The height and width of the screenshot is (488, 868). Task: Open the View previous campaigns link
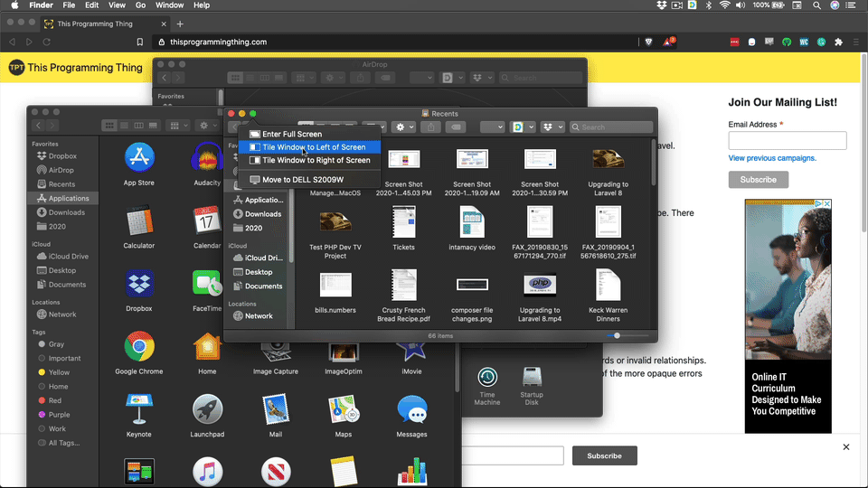(x=772, y=158)
